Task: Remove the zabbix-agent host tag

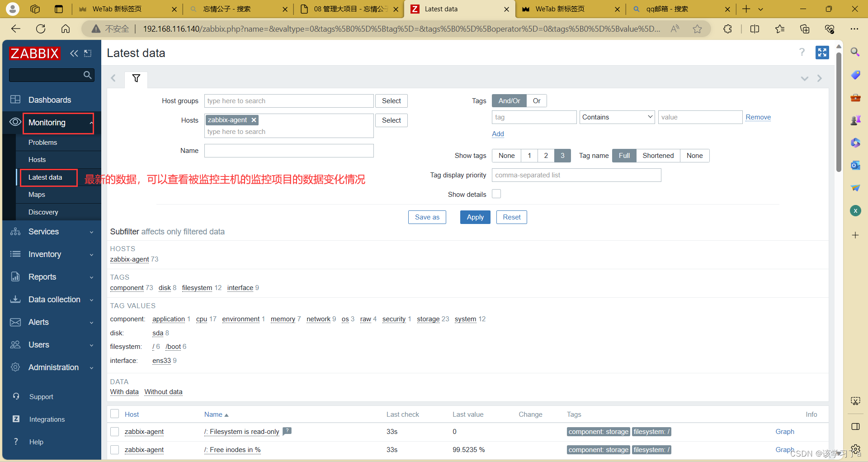Action: (254, 120)
